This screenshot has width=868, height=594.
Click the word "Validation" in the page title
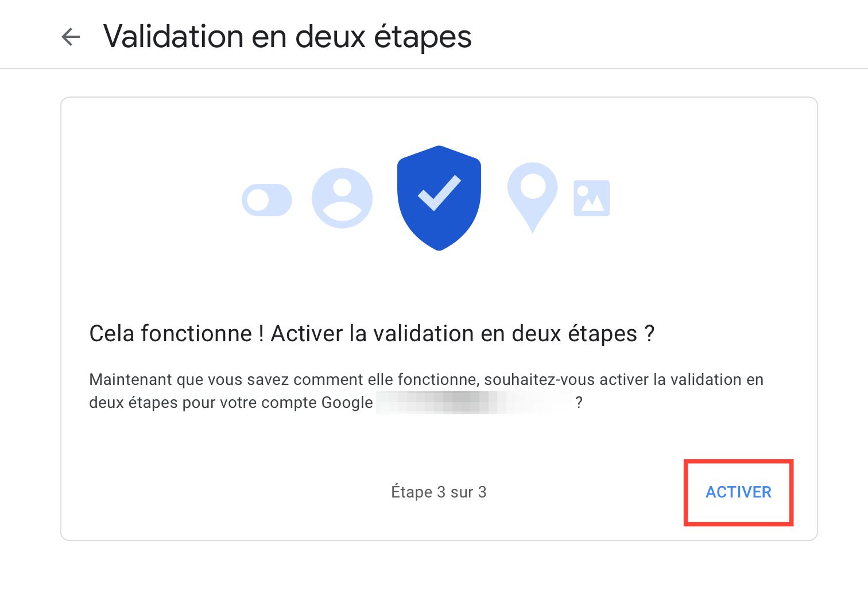pos(173,37)
